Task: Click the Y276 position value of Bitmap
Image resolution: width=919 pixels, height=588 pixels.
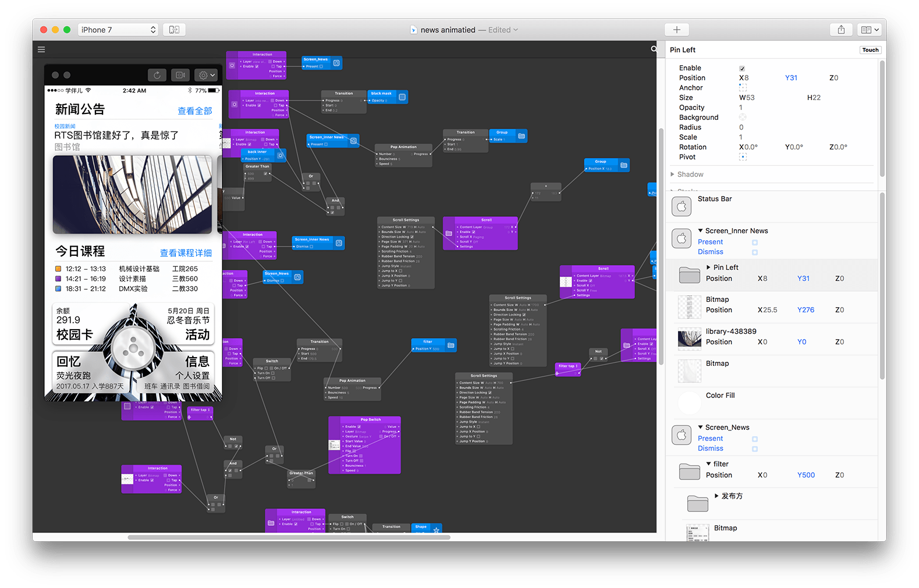Action: [x=806, y=310]
